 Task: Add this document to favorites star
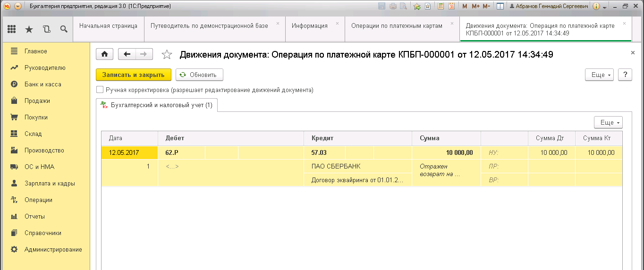point(167,55)
